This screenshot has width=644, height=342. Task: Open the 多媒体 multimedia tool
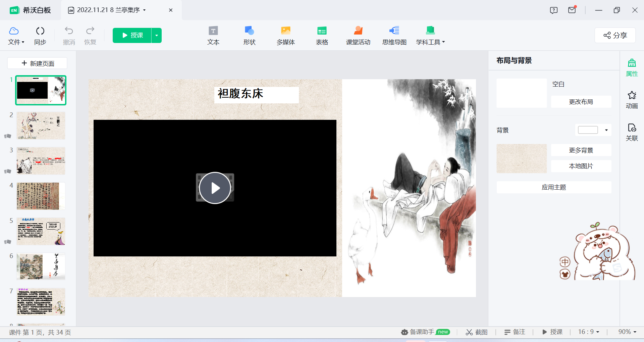pyautogui.click(x=286, y=36)
